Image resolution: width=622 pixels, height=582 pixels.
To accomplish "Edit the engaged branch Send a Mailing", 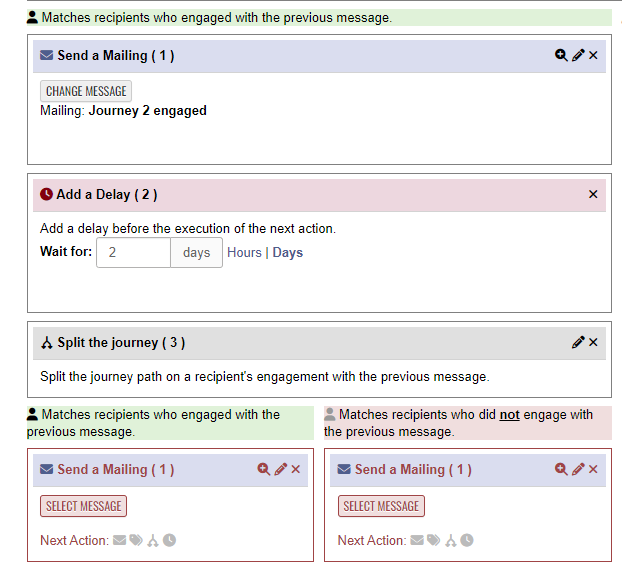I will 280,469.
